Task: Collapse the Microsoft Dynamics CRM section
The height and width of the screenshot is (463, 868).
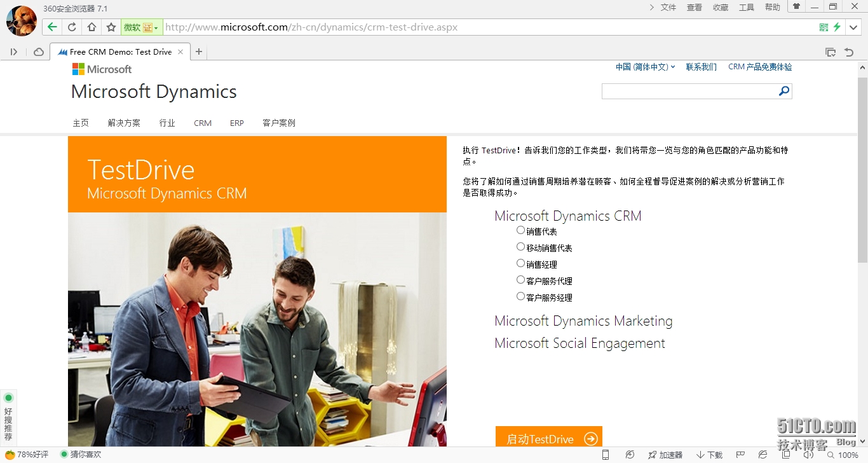Action: pyautogui.click(x=568, y=216)
